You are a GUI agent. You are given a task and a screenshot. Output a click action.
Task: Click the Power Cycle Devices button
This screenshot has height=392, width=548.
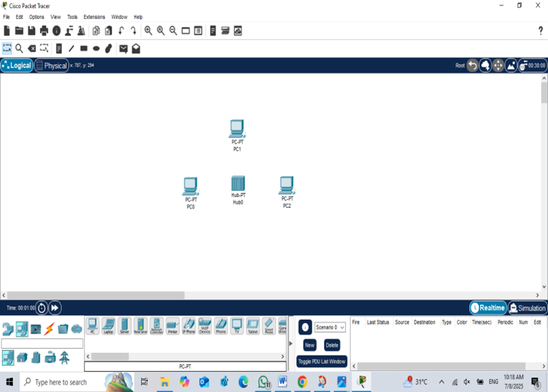[x=41, y=308]
